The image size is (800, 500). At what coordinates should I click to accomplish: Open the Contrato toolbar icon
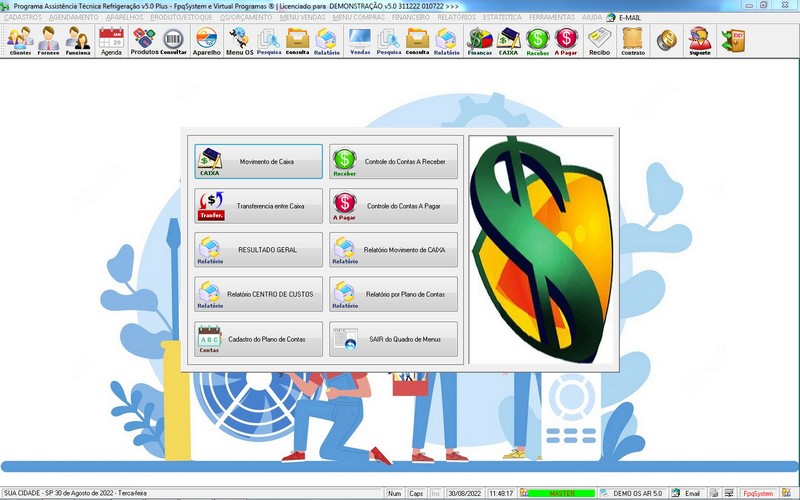pos(633,40)
